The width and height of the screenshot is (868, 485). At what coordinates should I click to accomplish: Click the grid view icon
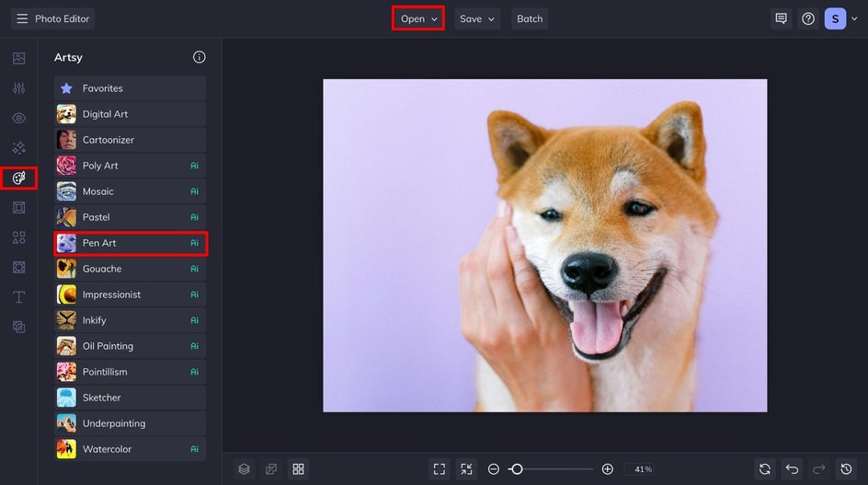coord(298,469)
